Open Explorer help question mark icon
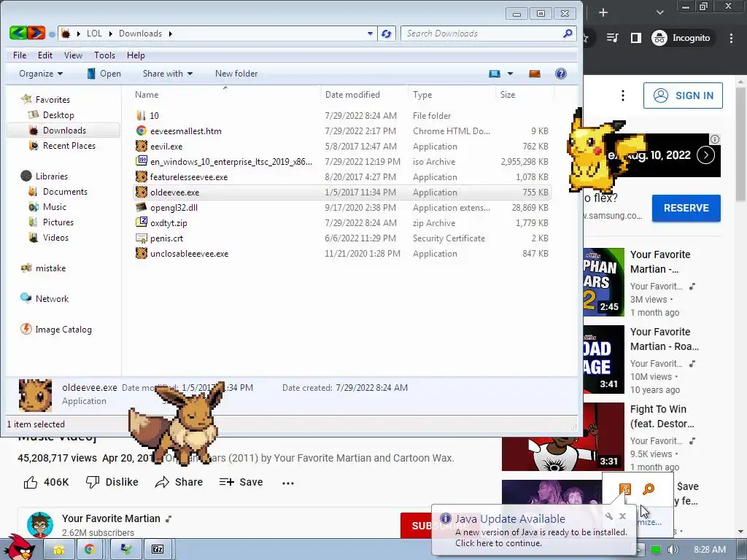 point(561,74)
